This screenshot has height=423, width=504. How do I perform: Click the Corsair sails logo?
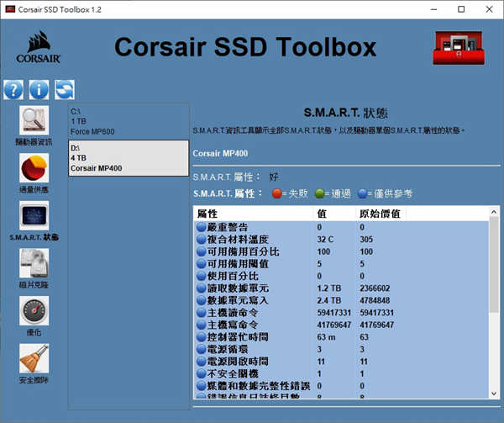39,47
